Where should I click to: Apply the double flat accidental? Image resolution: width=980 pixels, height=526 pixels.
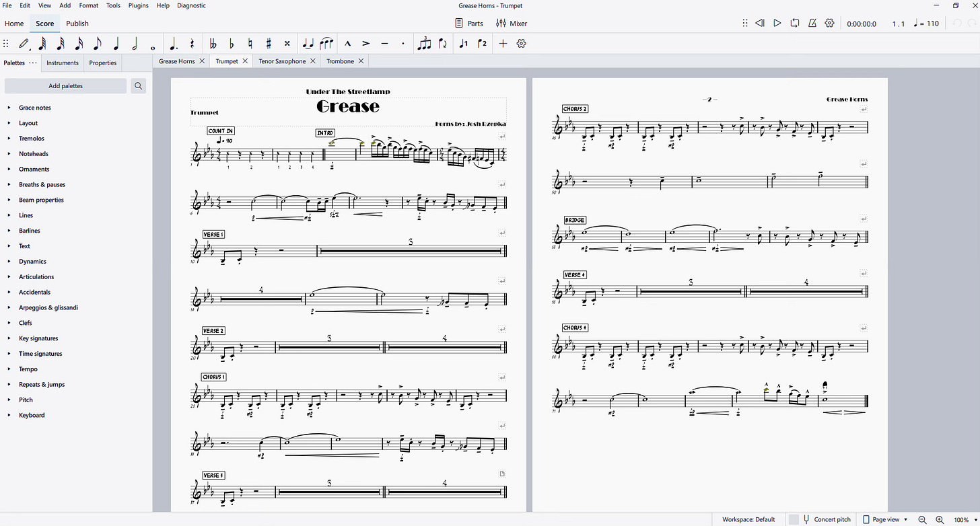(213, 44)
